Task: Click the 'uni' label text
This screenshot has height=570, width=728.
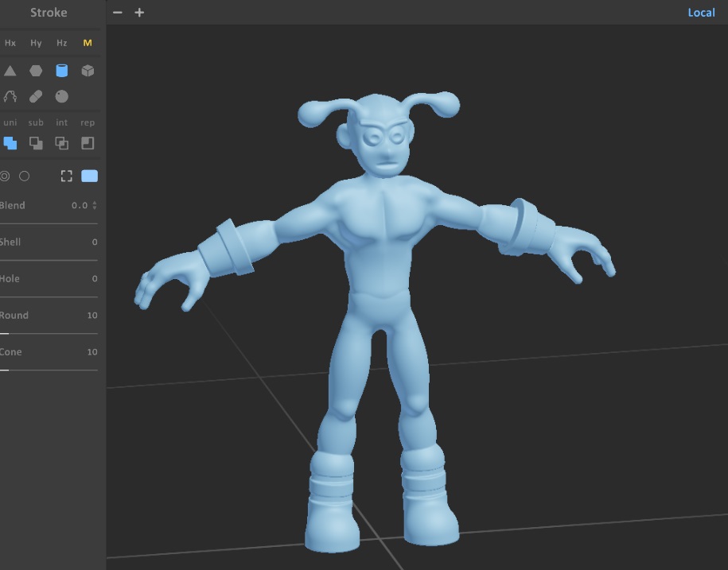Action: click(x=10, y=122)
